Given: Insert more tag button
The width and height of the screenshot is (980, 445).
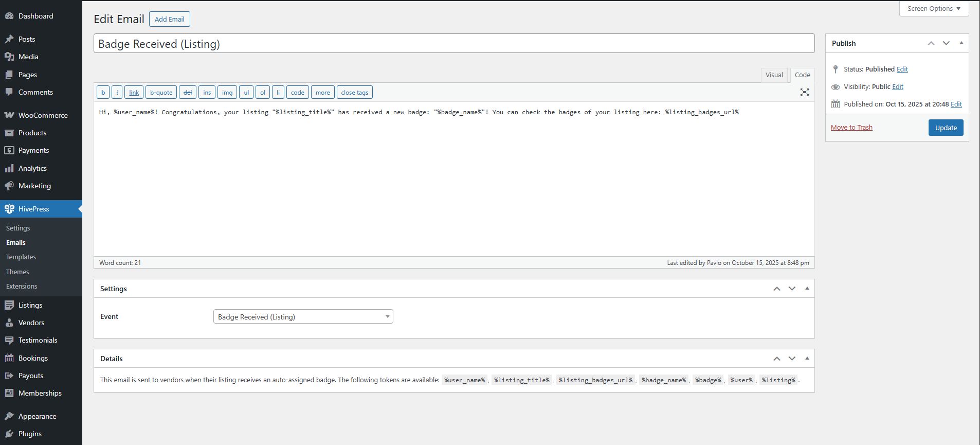Looking at the screenshot, I should pos(323,92).
